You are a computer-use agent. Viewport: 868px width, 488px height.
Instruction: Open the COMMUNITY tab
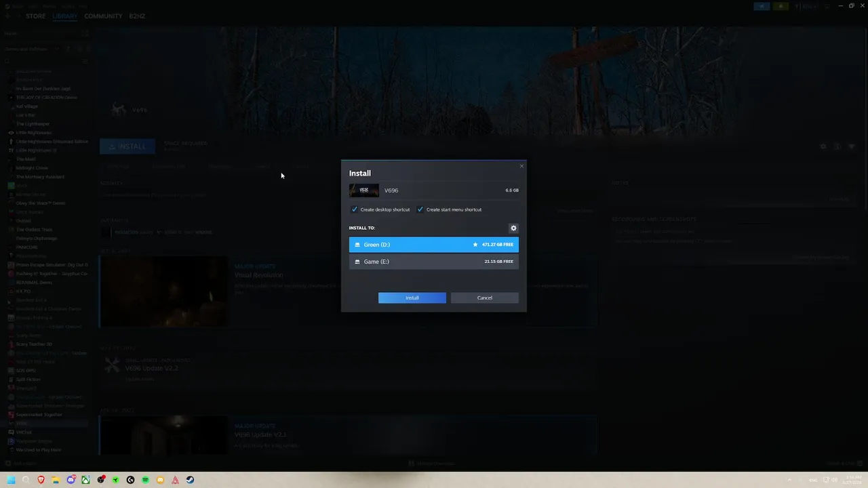103,16
